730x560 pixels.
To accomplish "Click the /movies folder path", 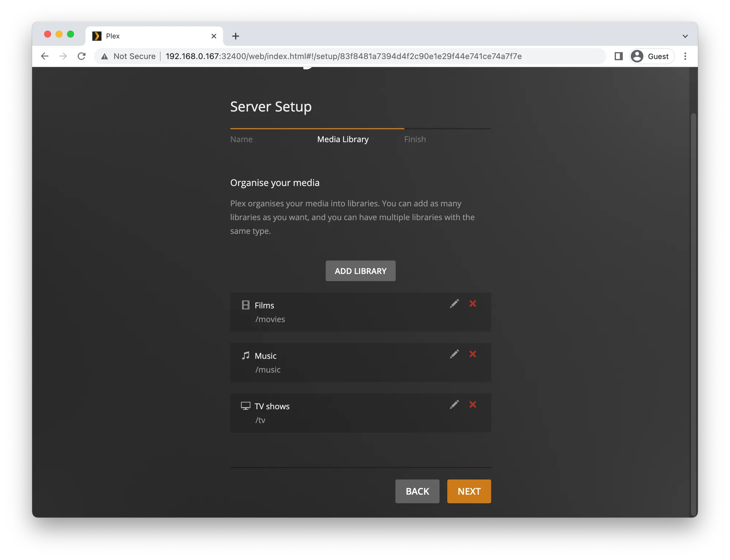I will pyautogui.click(x=270, y=319).
